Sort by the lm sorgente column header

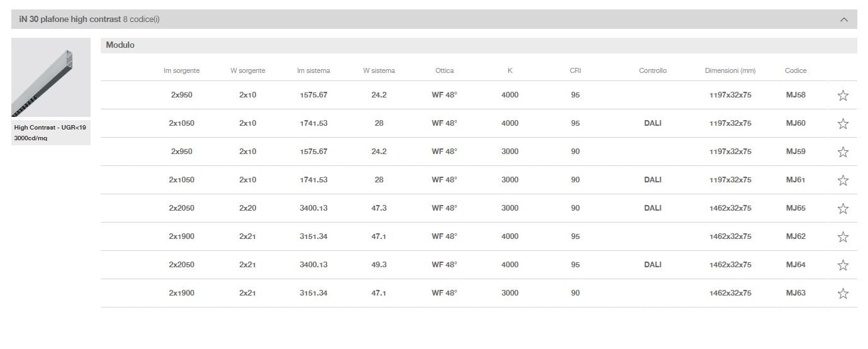coord(181,70)
